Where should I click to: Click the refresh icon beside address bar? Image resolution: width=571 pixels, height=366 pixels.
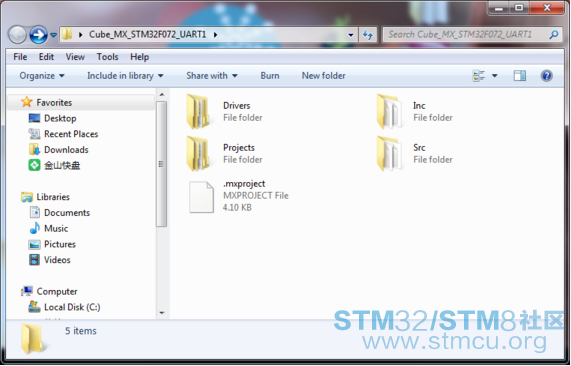point(368,35)
